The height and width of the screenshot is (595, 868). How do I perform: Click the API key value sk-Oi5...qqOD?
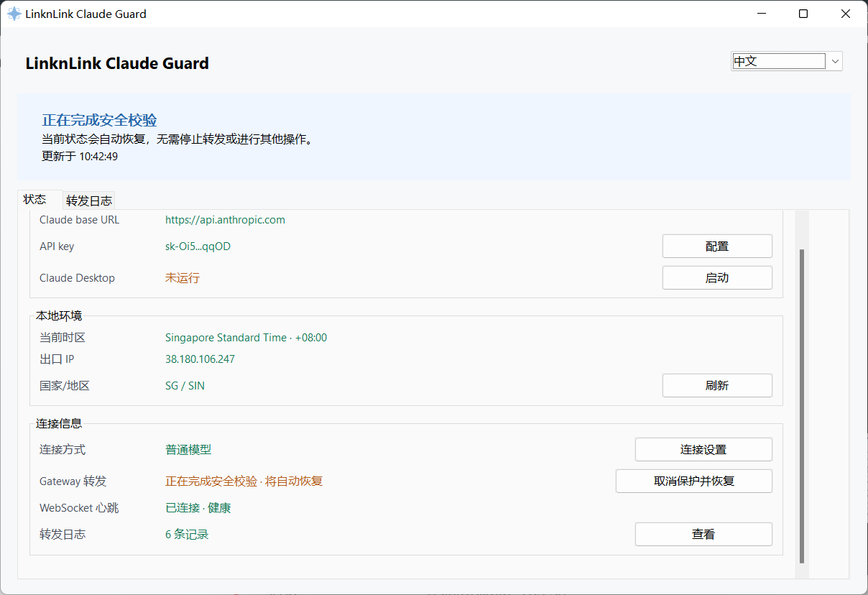(198, 246)
